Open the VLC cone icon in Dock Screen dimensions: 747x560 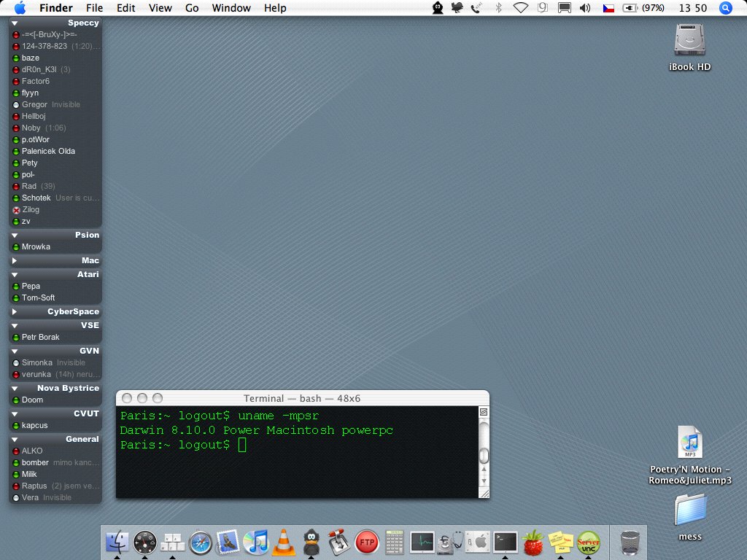(x=284, y=542)
